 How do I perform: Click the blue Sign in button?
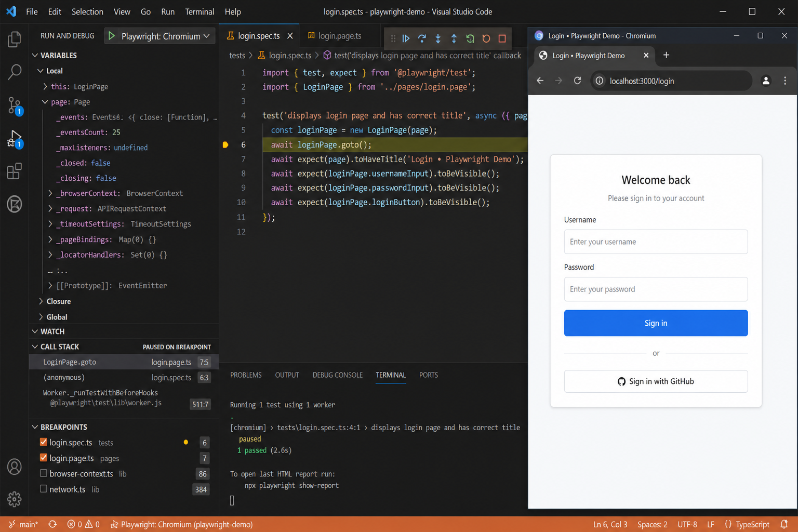656,323
